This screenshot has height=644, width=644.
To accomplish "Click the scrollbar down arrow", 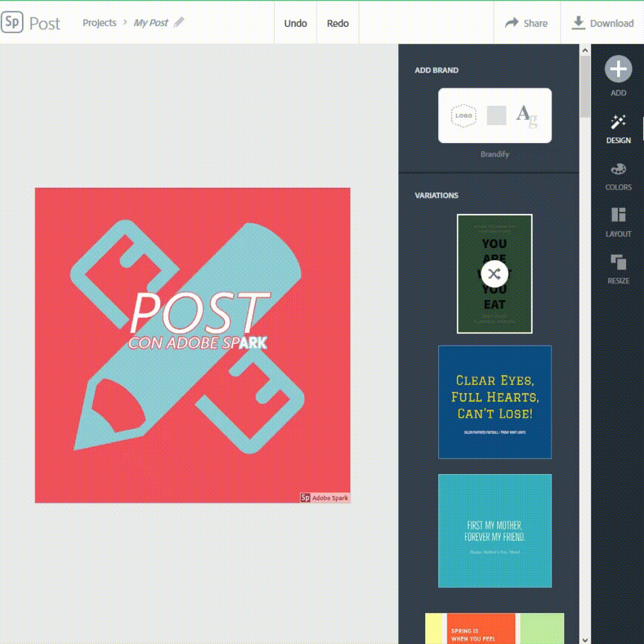I will [x=585, y=639].
